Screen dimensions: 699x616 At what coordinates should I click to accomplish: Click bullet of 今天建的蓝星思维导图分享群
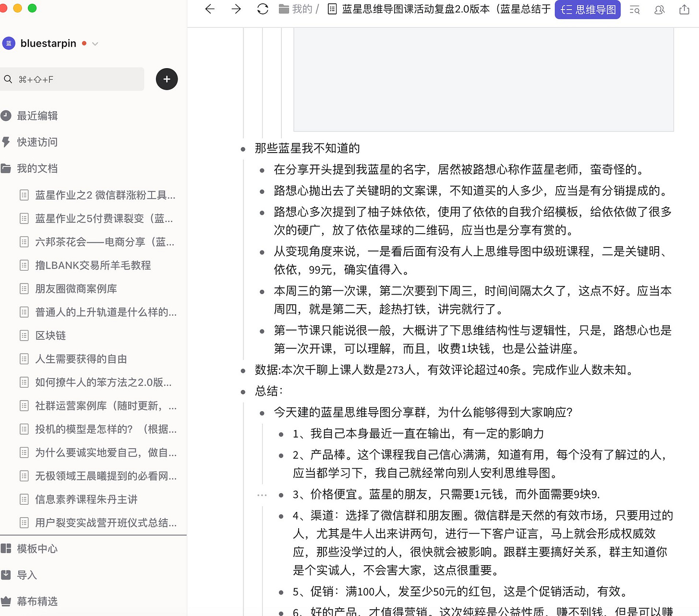tap(262, 413)
